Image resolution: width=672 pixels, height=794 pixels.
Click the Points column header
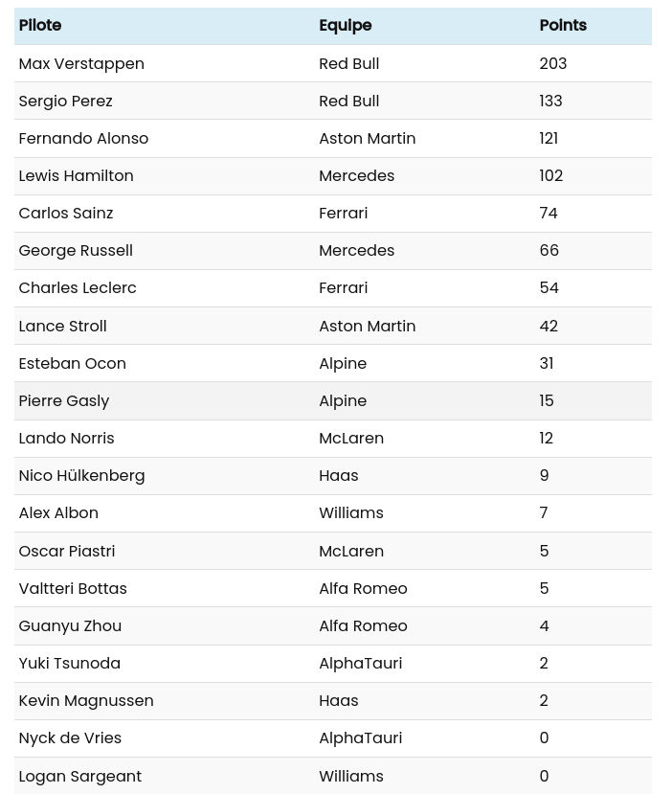point(563,26)
